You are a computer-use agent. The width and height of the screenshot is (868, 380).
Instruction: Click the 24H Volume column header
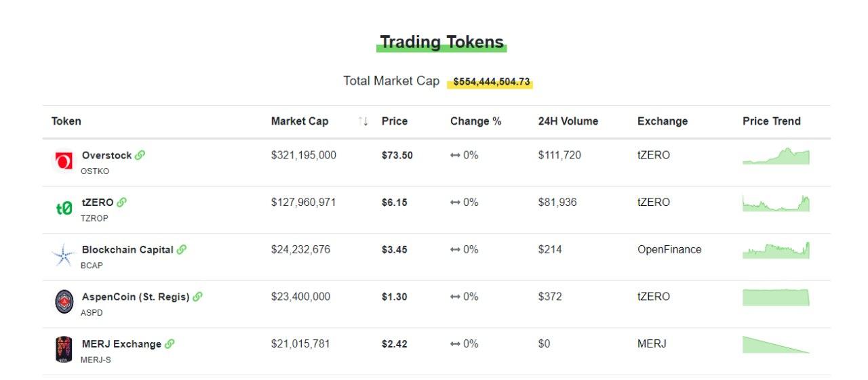tap(568, 121)
